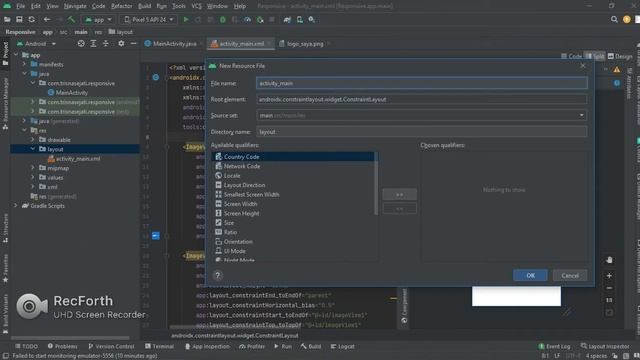Viewport: 640px width, 360px height.
Task: Click the zoom in plus in design preview
Action: pyautogui.click(x=609, y=276)
